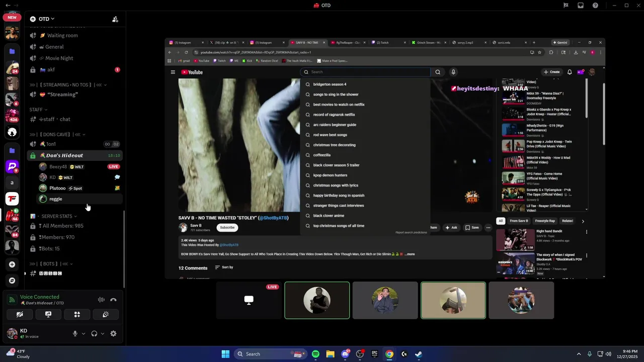Click the All Members: 985 stat channel
644x362 pixels.
tap(74, 226)
